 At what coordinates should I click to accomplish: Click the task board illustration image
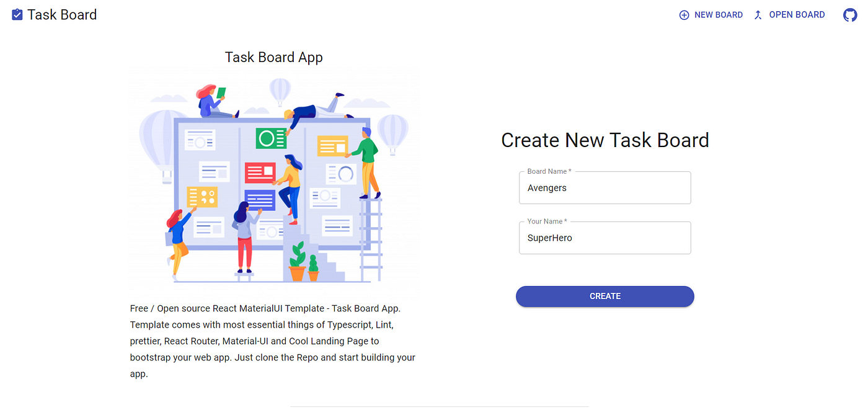tap(273, 181)
